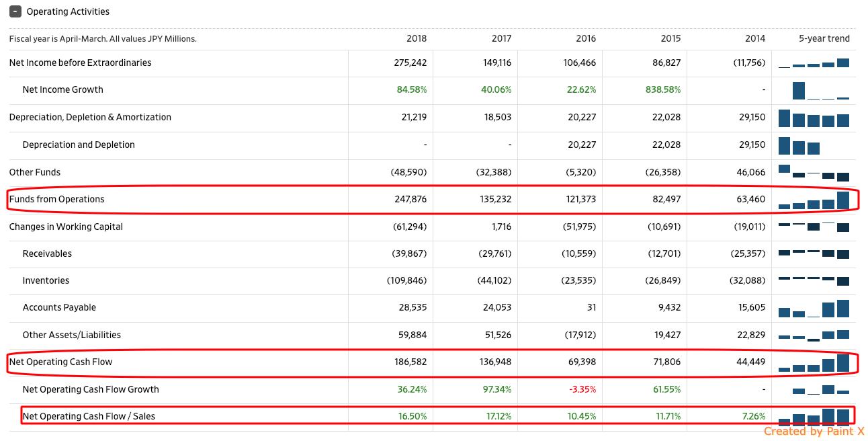Click the Net Operating Cash Flow label
Screen dimensions: 868x441
click(x=60, y=362)
